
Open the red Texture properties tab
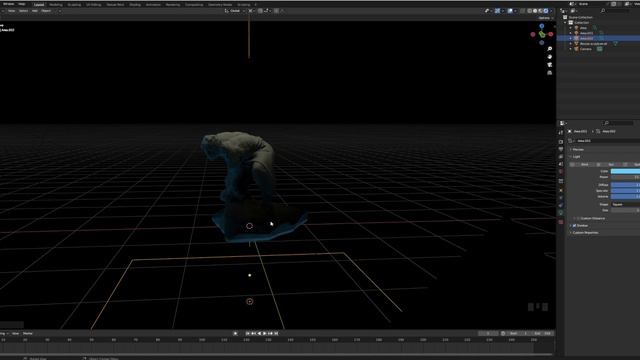(x=561, y=222)
